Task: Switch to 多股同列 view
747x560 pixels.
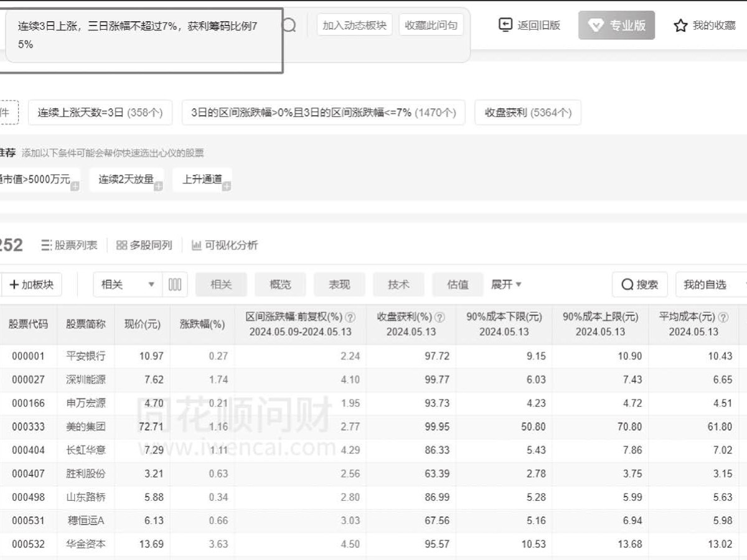Action: 144,245
